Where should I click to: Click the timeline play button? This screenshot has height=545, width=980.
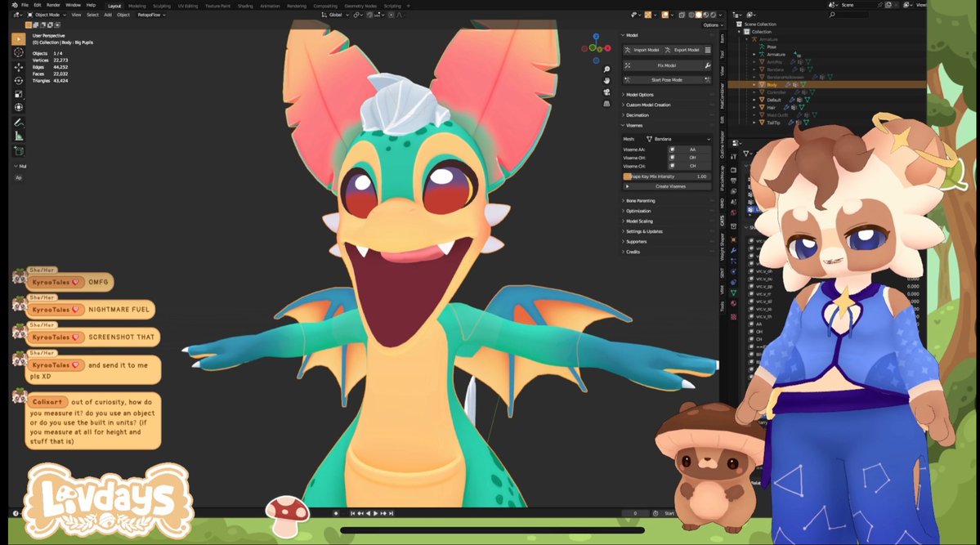[x=376, y=513]
